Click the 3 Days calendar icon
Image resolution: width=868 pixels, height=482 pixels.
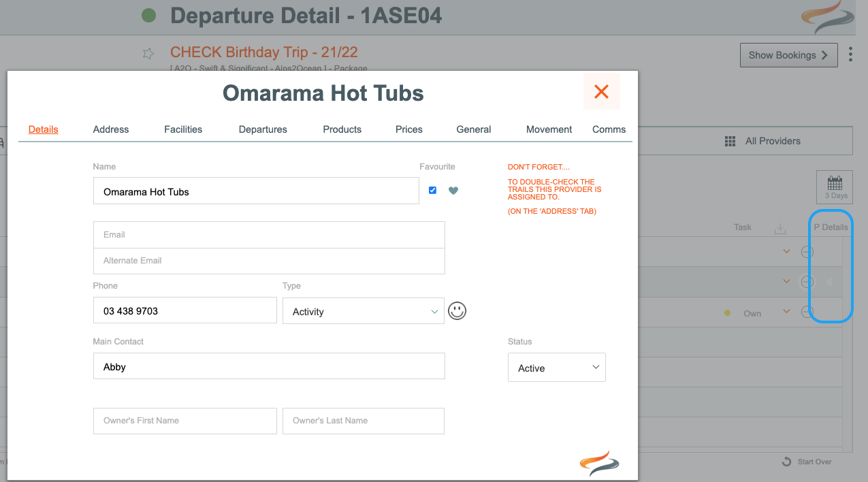coord(835,187)
